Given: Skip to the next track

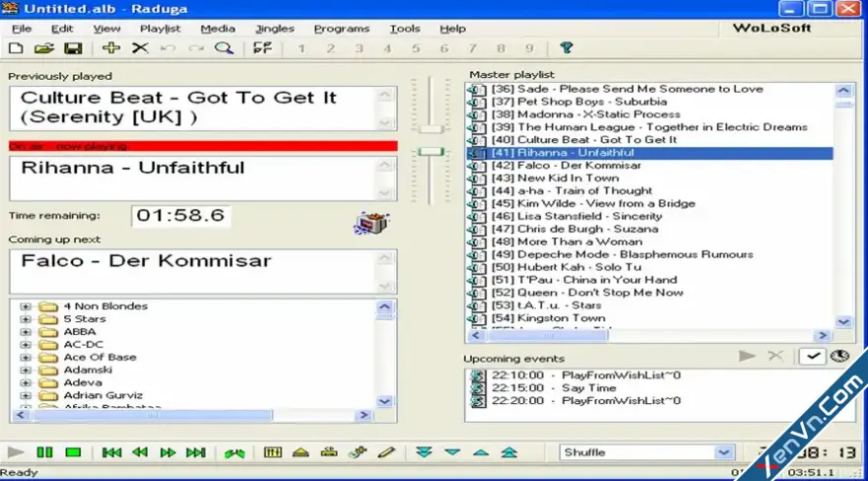Looking at the screenshot, I should [195, 452].
